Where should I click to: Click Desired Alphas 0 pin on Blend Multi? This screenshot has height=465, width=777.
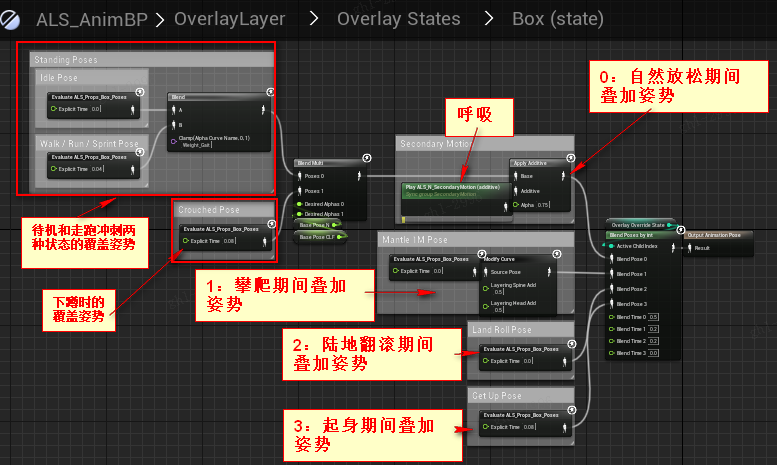point(301,203)
